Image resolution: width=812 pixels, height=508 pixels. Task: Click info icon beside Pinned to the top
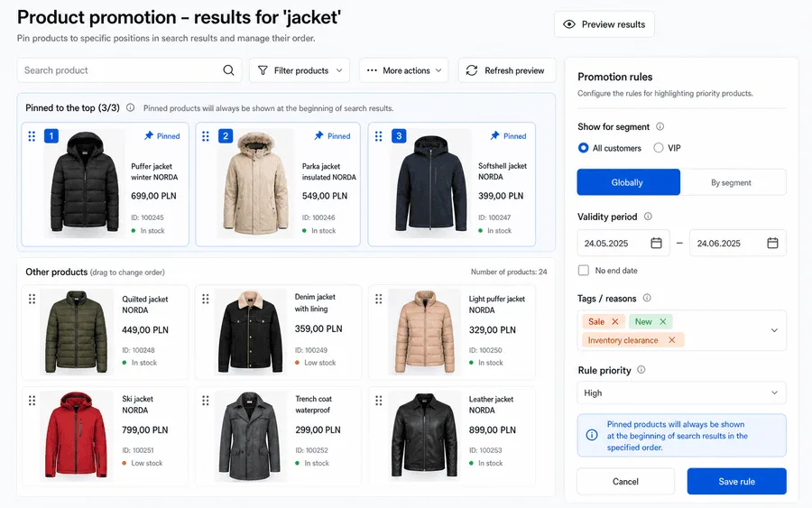(131, 107)
